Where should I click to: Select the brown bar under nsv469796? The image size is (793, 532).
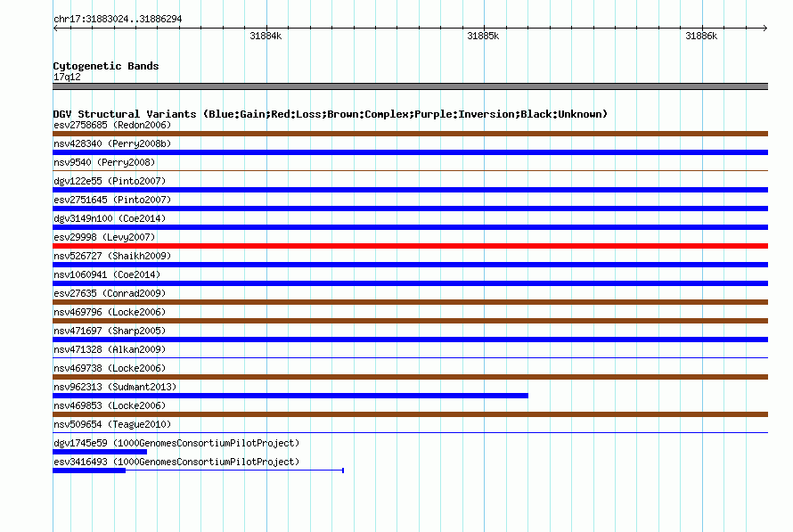pos(410,321)
